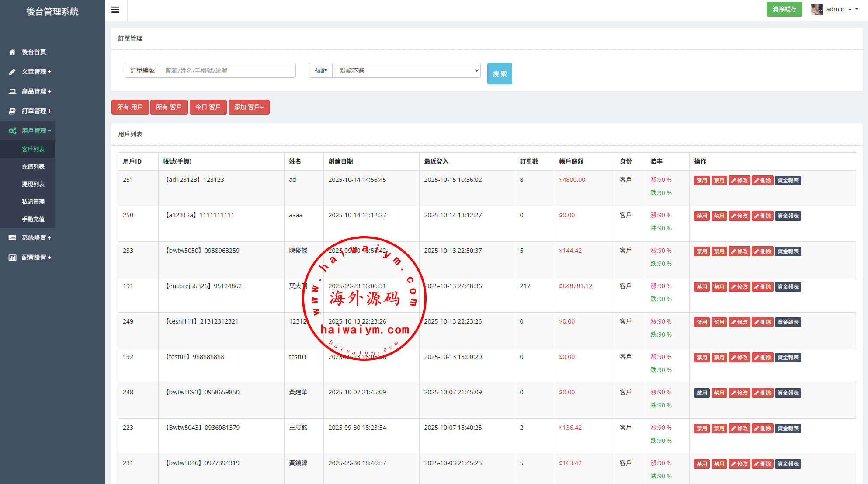Screen dimensions: 868x484
Task: Click the 訂單編號 search input field
Action: (x=227, y=70)
